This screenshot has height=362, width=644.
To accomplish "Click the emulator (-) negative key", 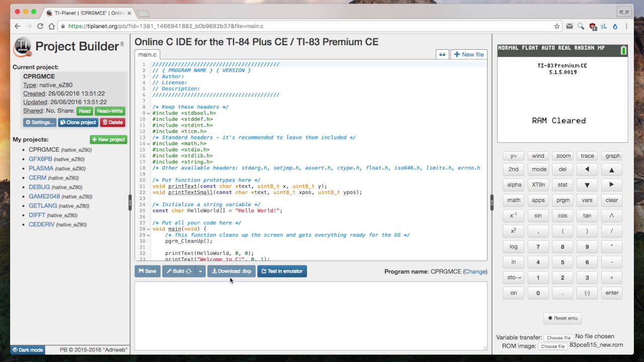I will [587, 293].
